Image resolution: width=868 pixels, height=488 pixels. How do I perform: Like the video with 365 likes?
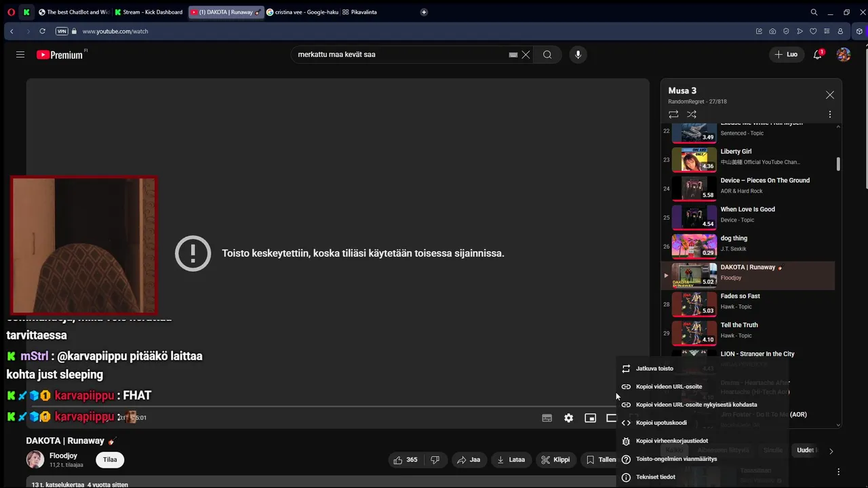point(406,460)
